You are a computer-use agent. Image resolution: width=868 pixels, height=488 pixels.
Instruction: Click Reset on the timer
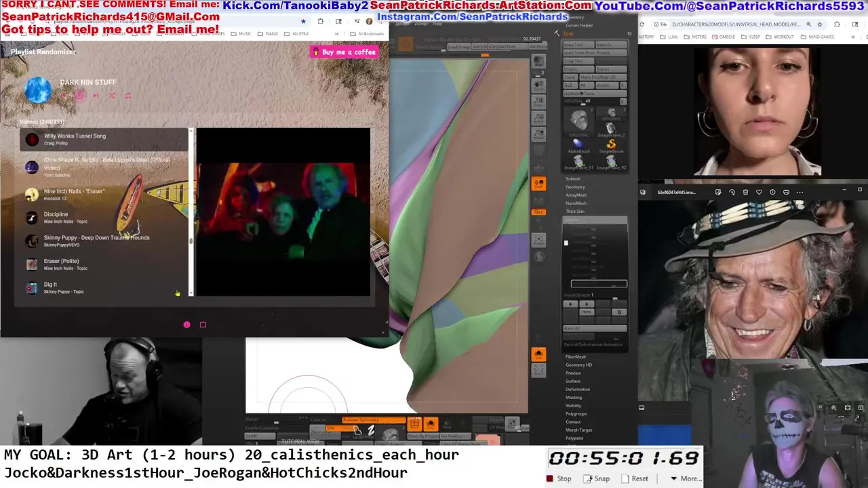coord(635,479)
